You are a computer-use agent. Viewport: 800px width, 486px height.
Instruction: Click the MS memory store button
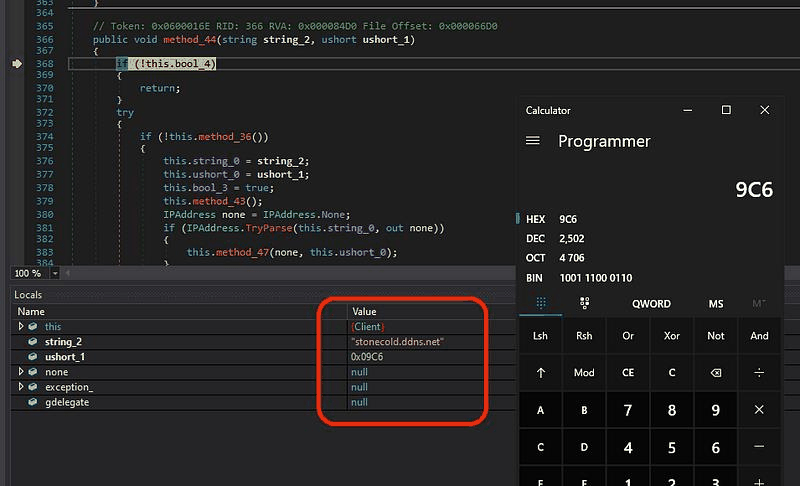pyautogui.click(x=715, y=304)
